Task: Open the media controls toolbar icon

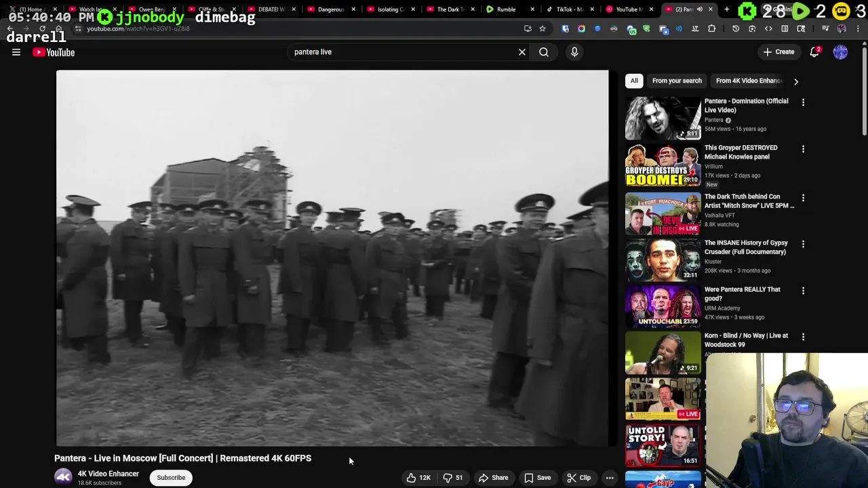Action: (x=825, y=28)
